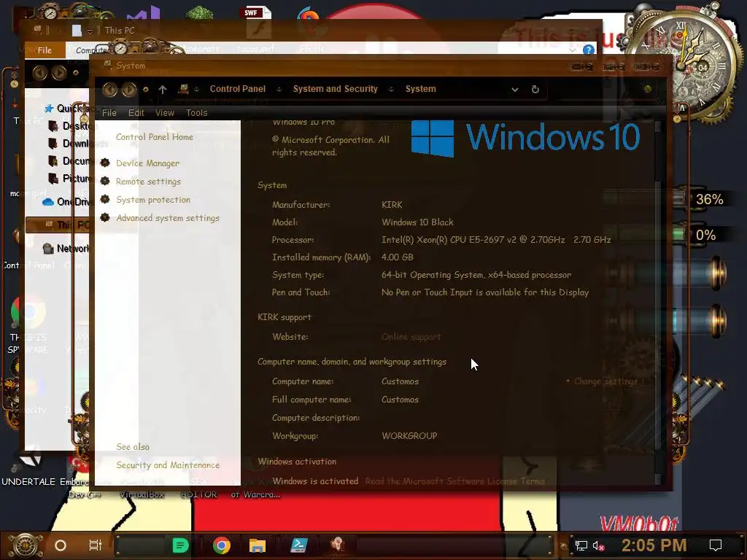Viewport: 747px width, 560px height.
Task: Click the Manufacturer value KIRK
Action: pos(392,205)
